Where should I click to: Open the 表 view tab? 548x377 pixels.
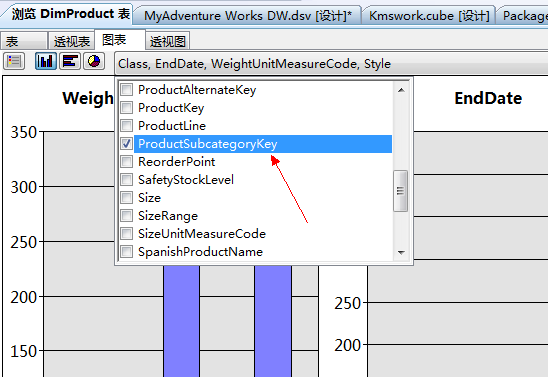coord(24,41)
